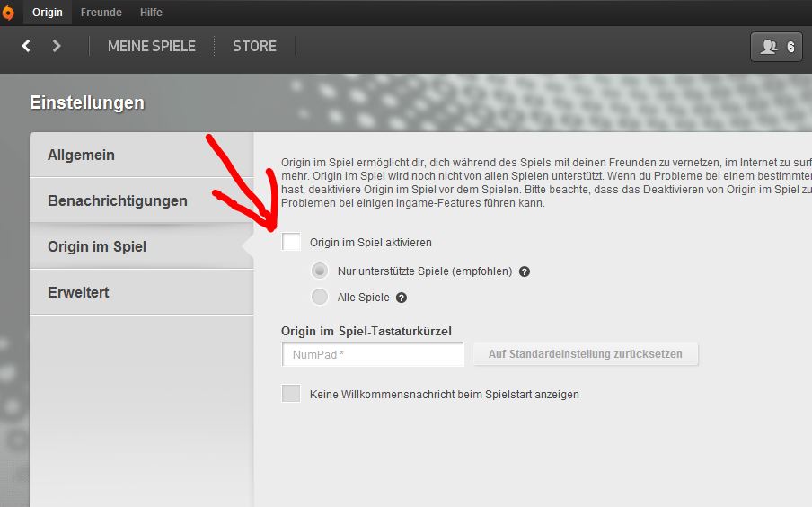The width and height of the screenshot is (812, 507).
Task: Switch to STORE
Action: pos(254,46)
